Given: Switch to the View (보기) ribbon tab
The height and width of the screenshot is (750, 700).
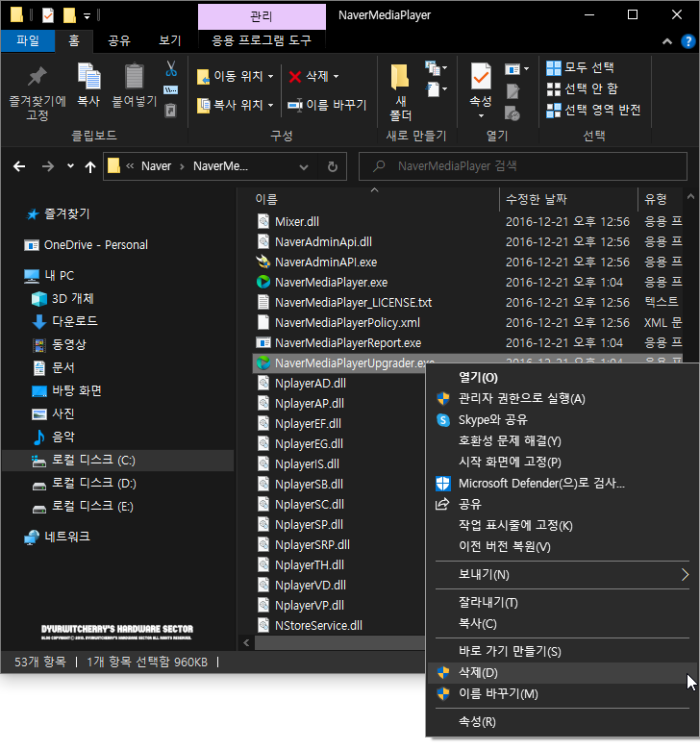Looking at the screenshot, I should [x=170, y=40].
